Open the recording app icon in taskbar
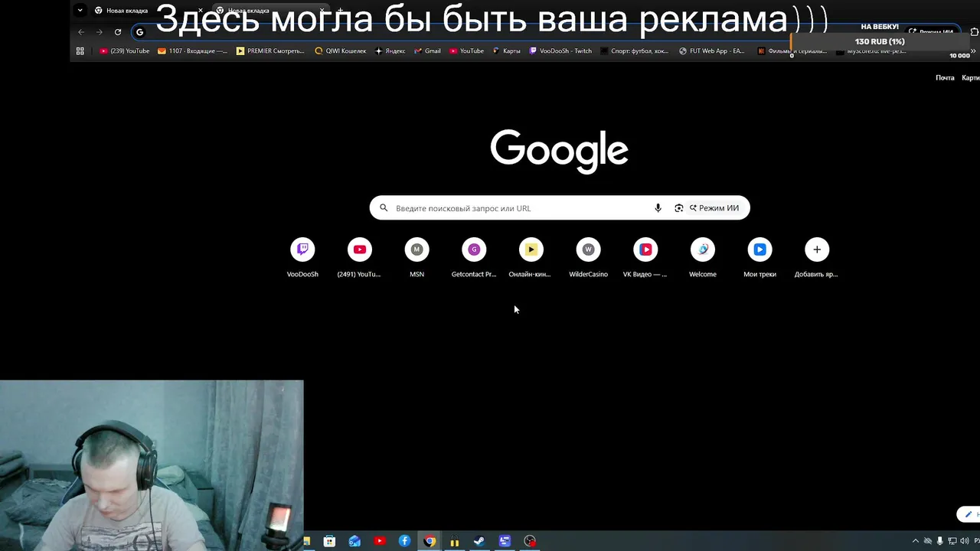Viewport: 980px width, 551px height. (x=530, y=541)
